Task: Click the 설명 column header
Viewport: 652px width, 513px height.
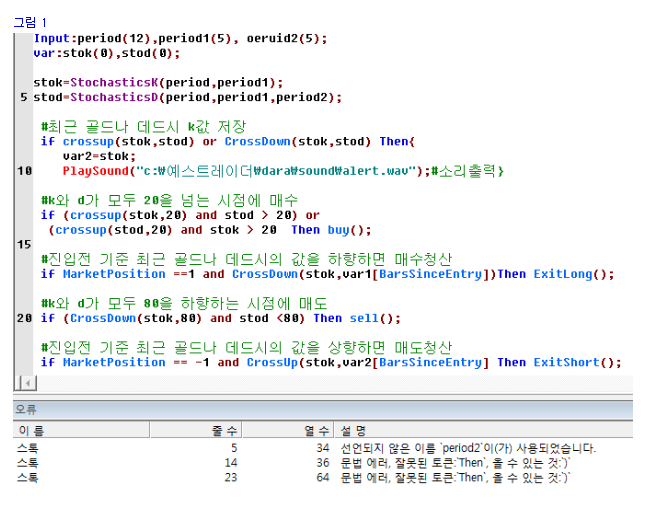Action: 354,430
